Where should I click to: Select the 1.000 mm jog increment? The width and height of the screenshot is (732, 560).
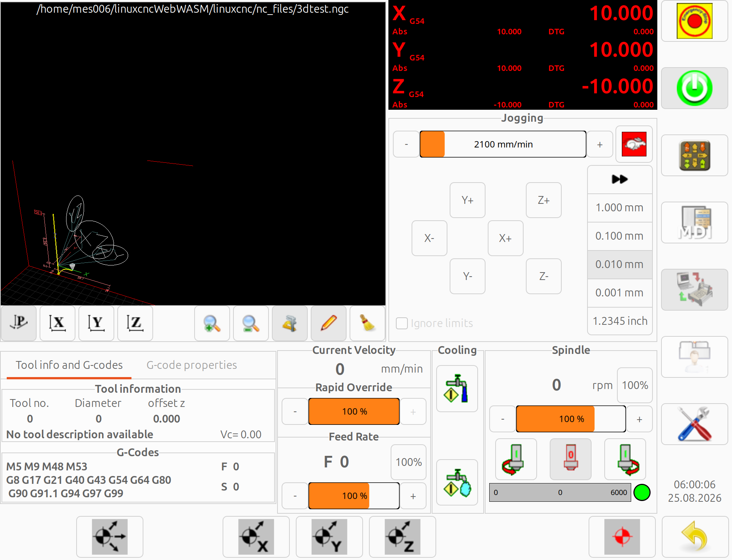pos(620,208)
